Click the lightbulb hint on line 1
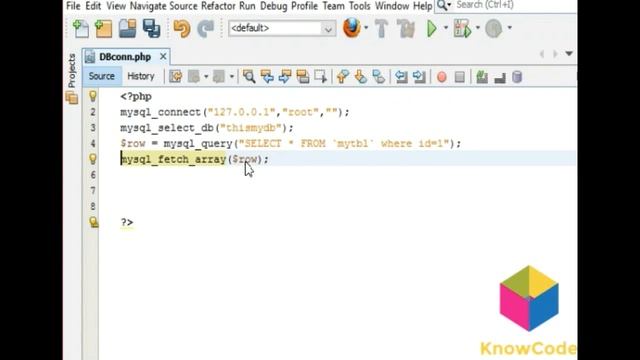The height and width of the screenshot is (360, 640). coord(93,96)
